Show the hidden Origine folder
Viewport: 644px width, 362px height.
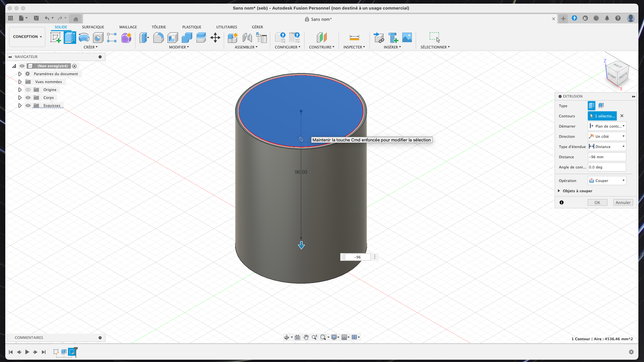28,90
